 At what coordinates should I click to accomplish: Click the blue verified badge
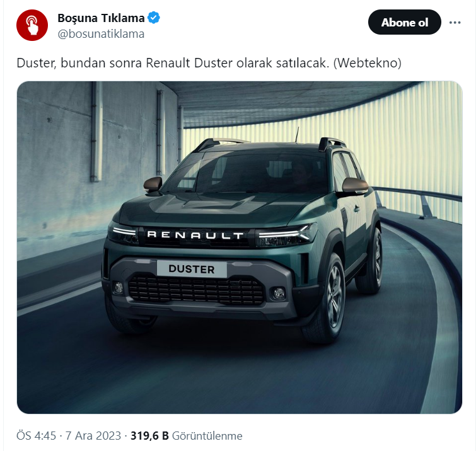coord(154,18)
